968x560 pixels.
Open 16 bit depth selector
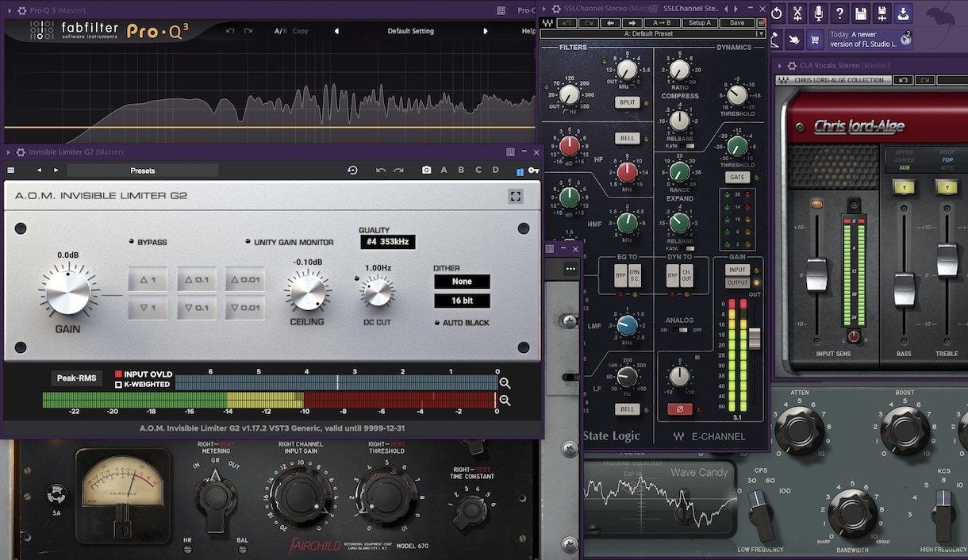(462, 301)
